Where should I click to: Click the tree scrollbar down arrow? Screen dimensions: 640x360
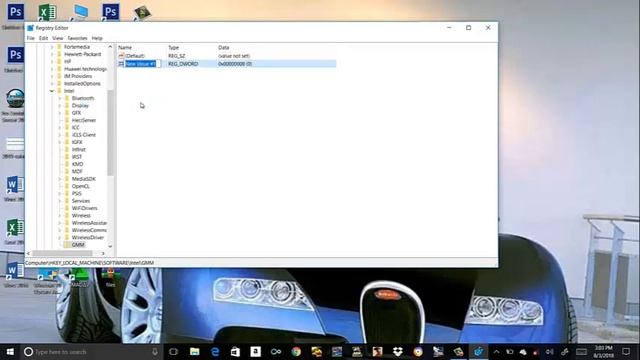(x=110, y=247)
